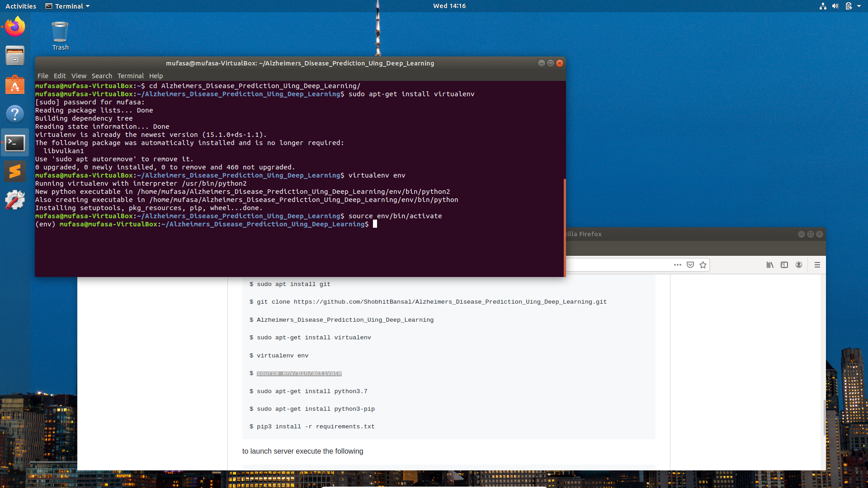Viewport: 868px width, 488px height.
Task: Open the clock calendar showing Wed 14:16
Action: (x=449, y=6)
